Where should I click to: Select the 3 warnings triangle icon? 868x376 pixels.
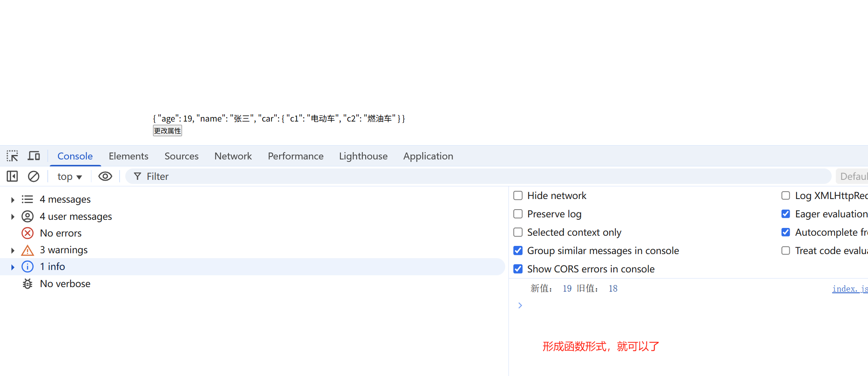tap(27, 250)
